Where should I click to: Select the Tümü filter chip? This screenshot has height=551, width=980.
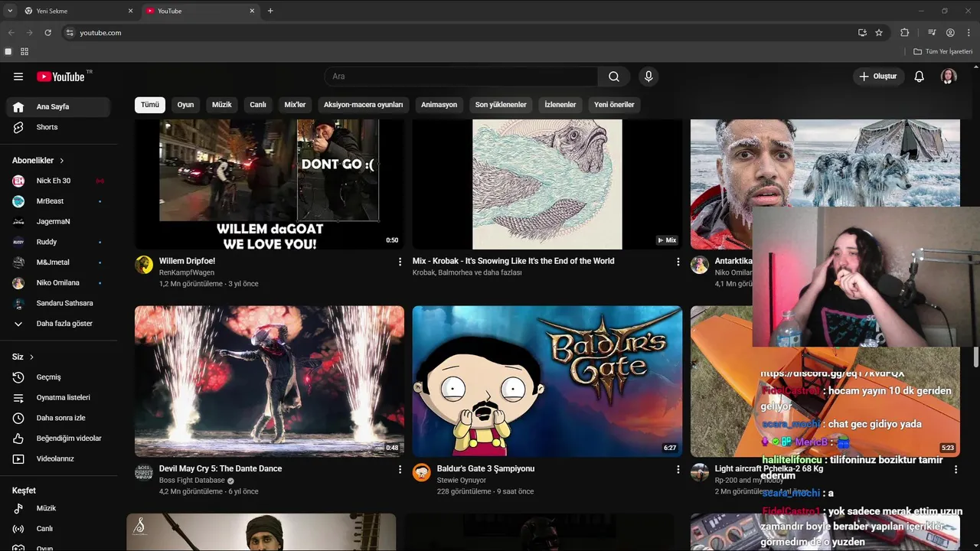pyautogui.click(x=150, y=105)
